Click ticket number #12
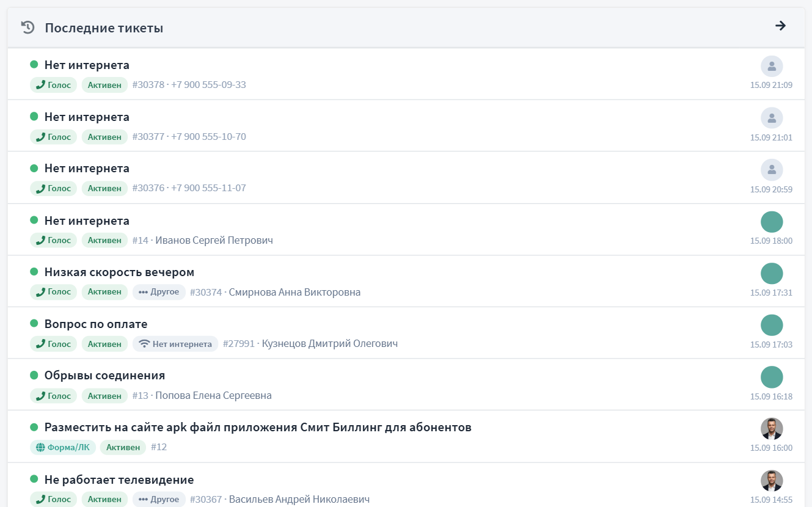Screen dimensions: 812x507 (x=159, y=447)
